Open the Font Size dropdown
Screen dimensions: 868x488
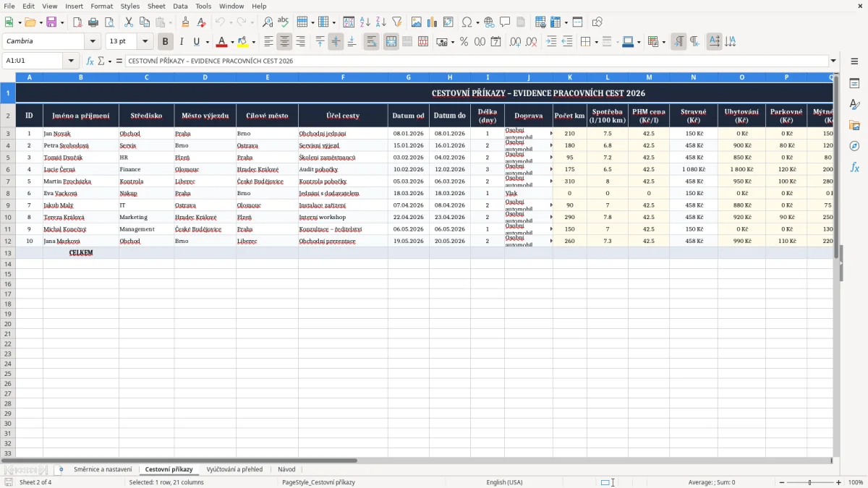145,42
